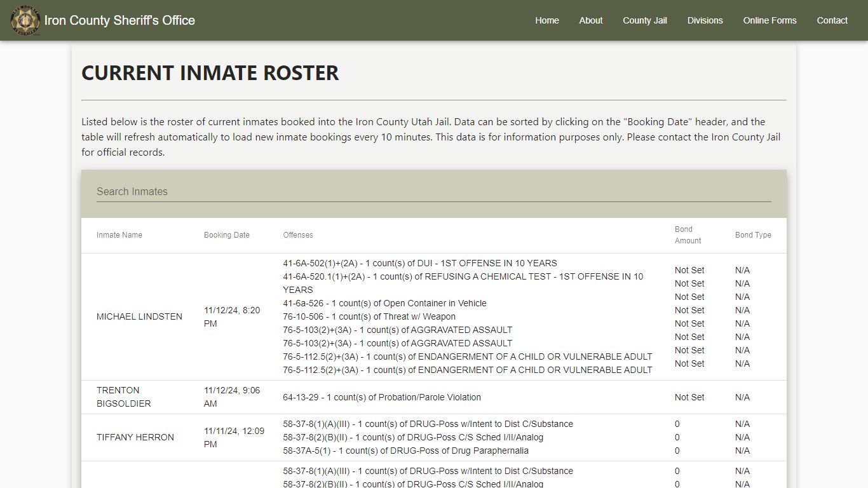Click the Inmate Name column header
The height and width of the screenshot is (488, 868).
click(119, 235)
